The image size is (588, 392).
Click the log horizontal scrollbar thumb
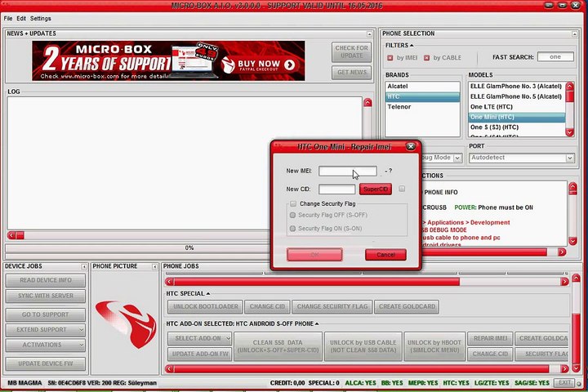pyautogui.click(x=20, y=235)
